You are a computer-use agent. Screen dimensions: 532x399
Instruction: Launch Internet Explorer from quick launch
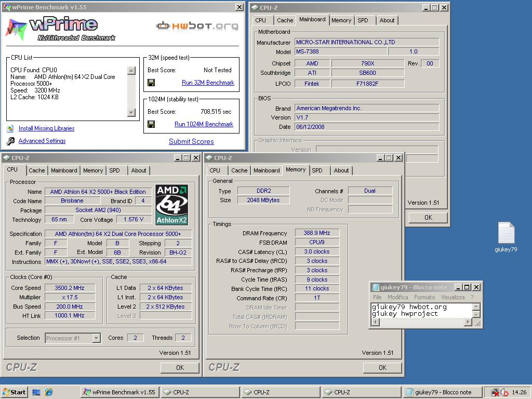[x=49, y=392]
